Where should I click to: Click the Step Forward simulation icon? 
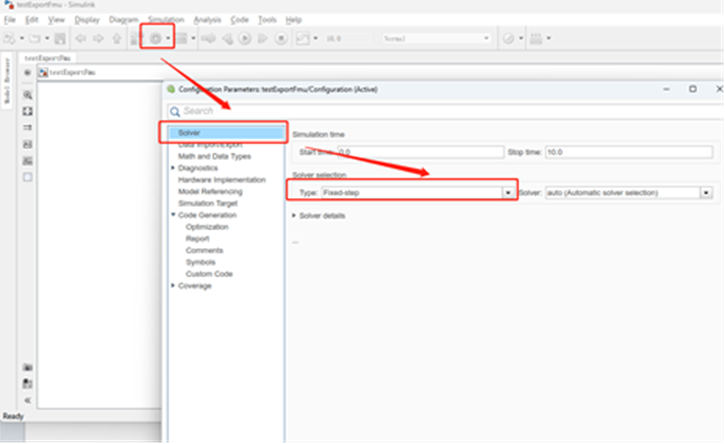click(262, 38)
